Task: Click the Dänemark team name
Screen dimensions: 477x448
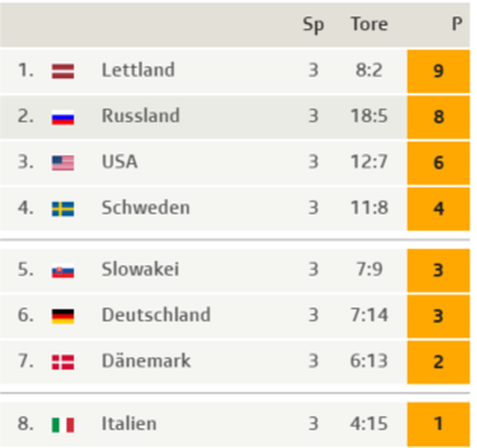Action: coord(146,361)
